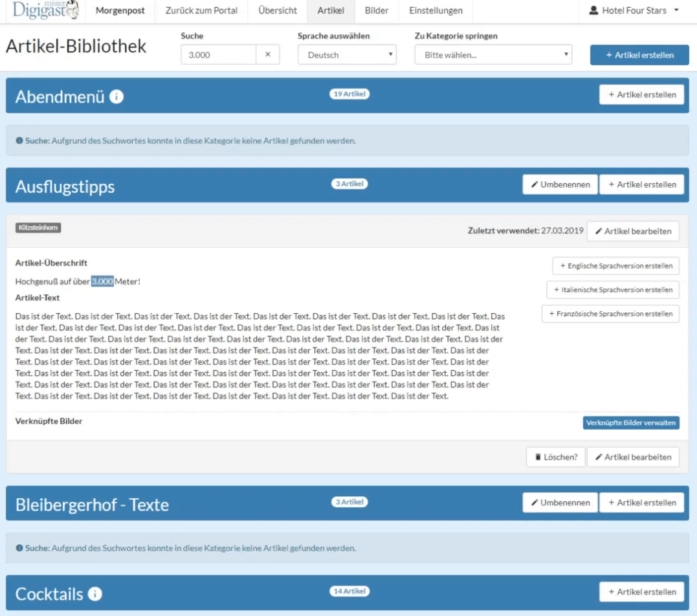The height and width of the screenshot is (616, 697).
Task: Create an English language version
Action: (x=615, y=266)
